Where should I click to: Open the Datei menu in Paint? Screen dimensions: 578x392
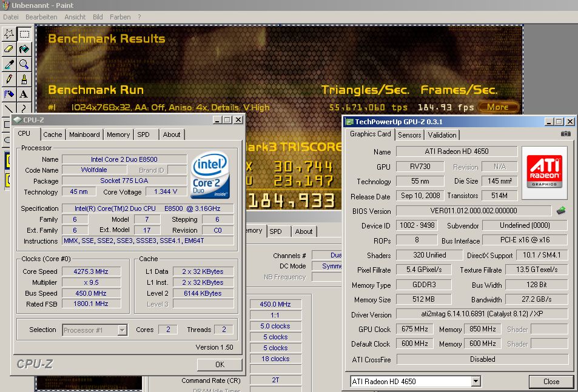11,17
